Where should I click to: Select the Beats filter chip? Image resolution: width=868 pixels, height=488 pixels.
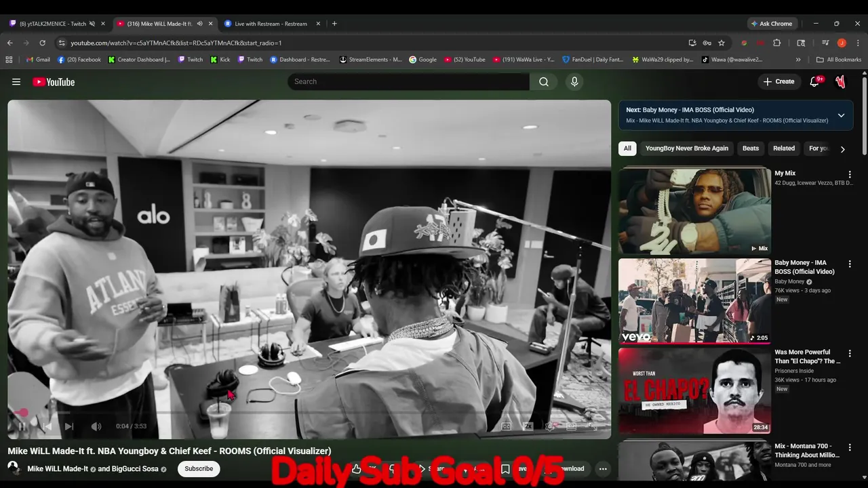pos(751,148)
